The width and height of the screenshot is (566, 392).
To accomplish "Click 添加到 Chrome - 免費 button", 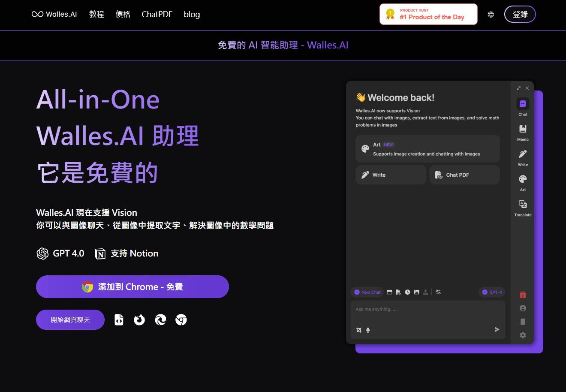I will tap(132, 286).
